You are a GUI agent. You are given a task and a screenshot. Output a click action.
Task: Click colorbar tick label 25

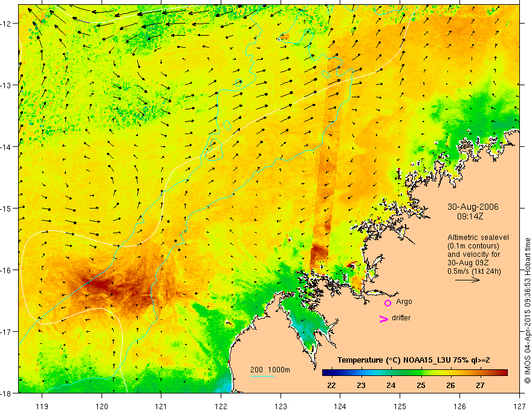coord(421,386)
